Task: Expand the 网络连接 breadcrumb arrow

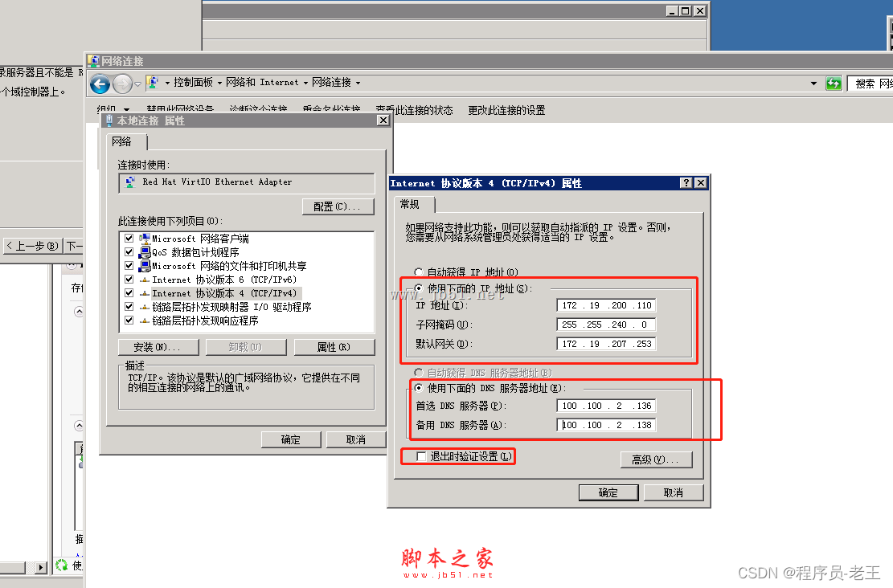Action: tap(358, 83)
